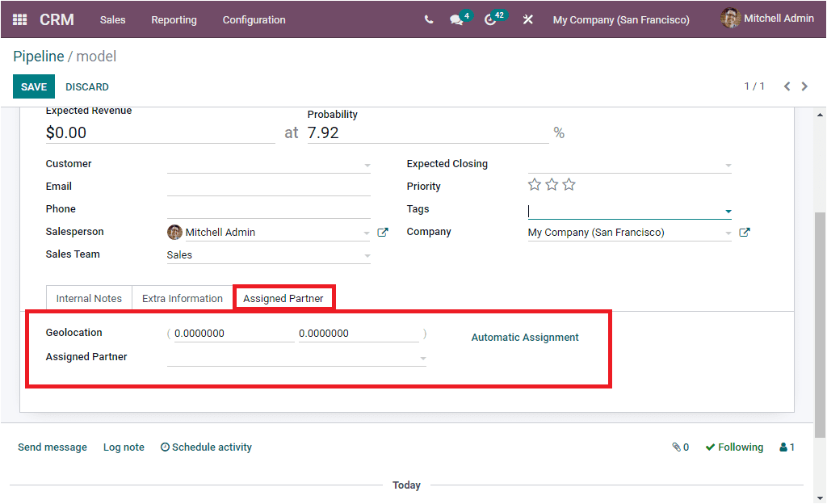Set first priority star

534,184
